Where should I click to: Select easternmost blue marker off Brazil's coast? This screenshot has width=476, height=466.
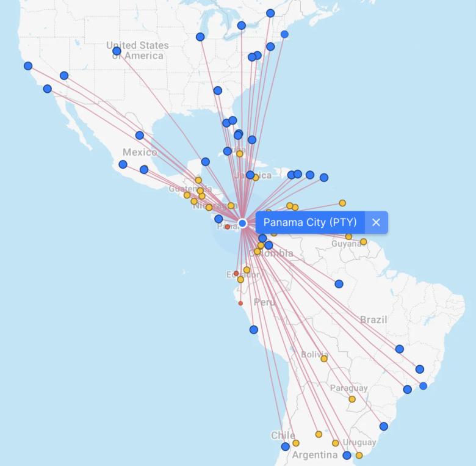point(423,385)
